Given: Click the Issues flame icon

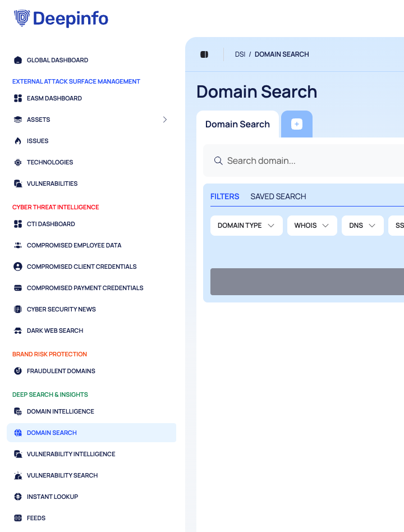Looking at the screenshot, I should tap(18, 141).
